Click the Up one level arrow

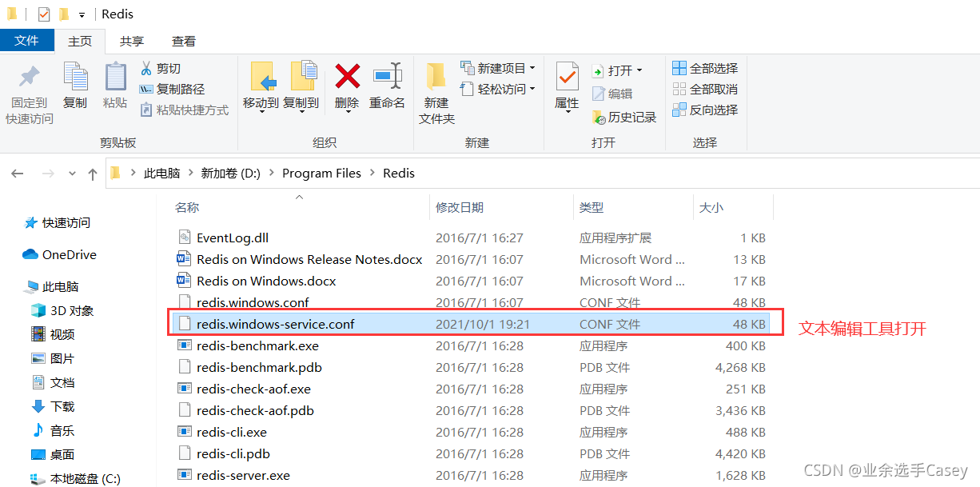tap(93, 174)
